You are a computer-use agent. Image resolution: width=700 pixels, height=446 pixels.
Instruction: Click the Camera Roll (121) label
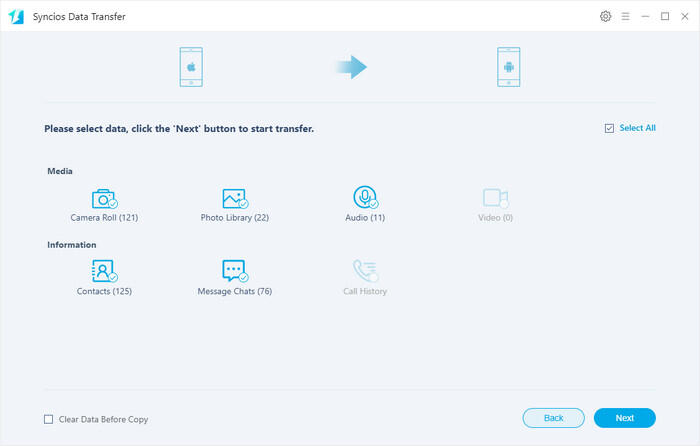point(104,218)
